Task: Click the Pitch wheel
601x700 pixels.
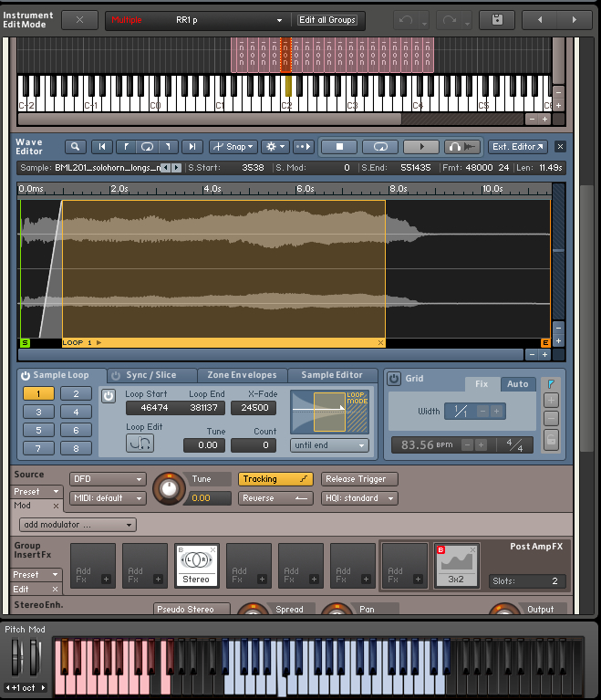Action: [x=16, y=656]
